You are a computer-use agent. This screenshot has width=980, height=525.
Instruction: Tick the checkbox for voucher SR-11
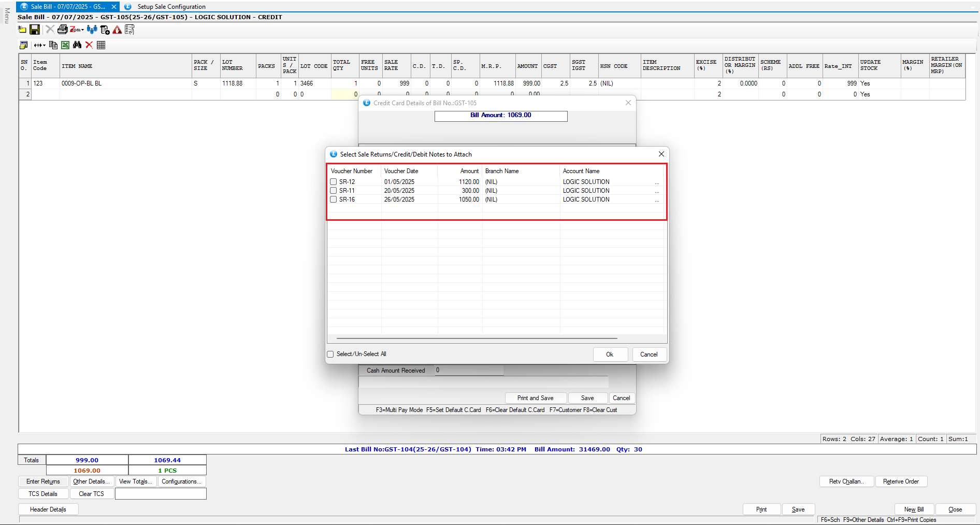pyautogui.click(x=334, y=191)
